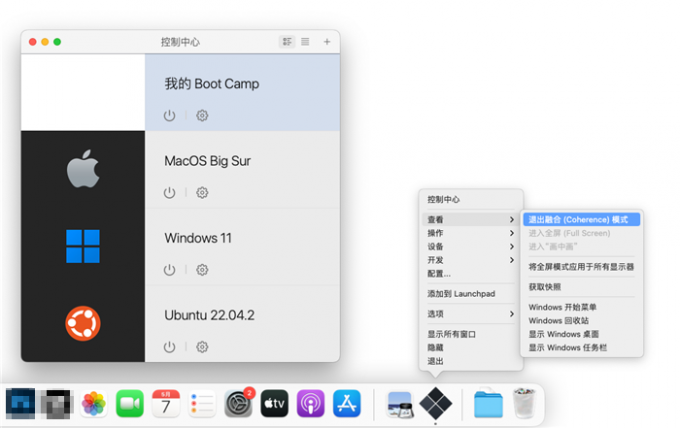This screenshot has width=680, height=428.
Task: Click the Parallels Desktop diamond Dock icon
Action: 436,403
